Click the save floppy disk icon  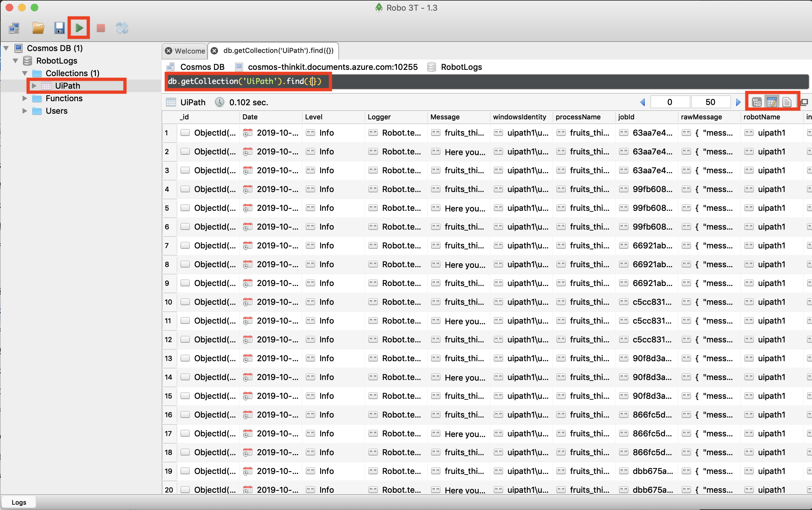pyautogui.click(x=59, y=28)
